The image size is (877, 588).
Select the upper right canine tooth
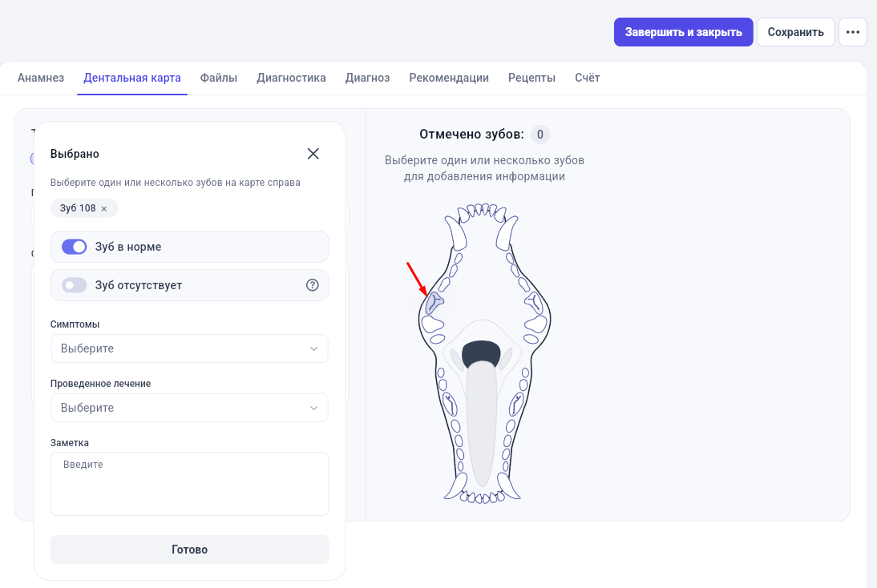click(507, 232)
